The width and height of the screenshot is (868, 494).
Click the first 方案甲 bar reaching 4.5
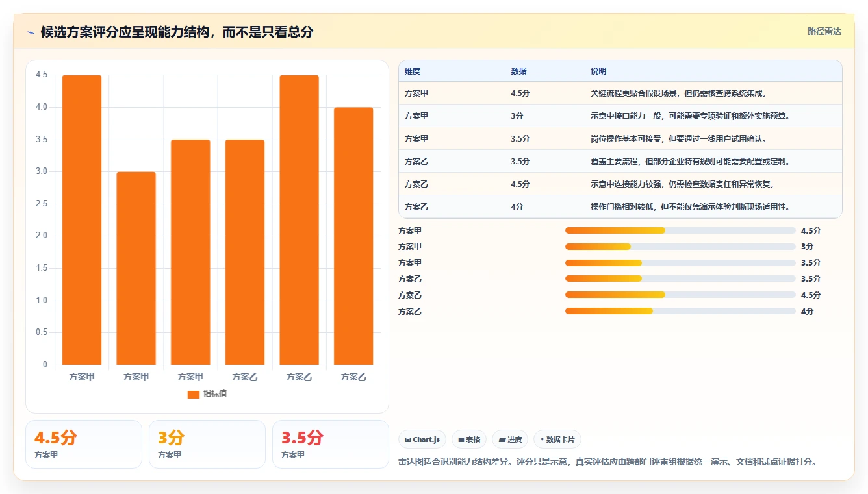click(82, 220)
